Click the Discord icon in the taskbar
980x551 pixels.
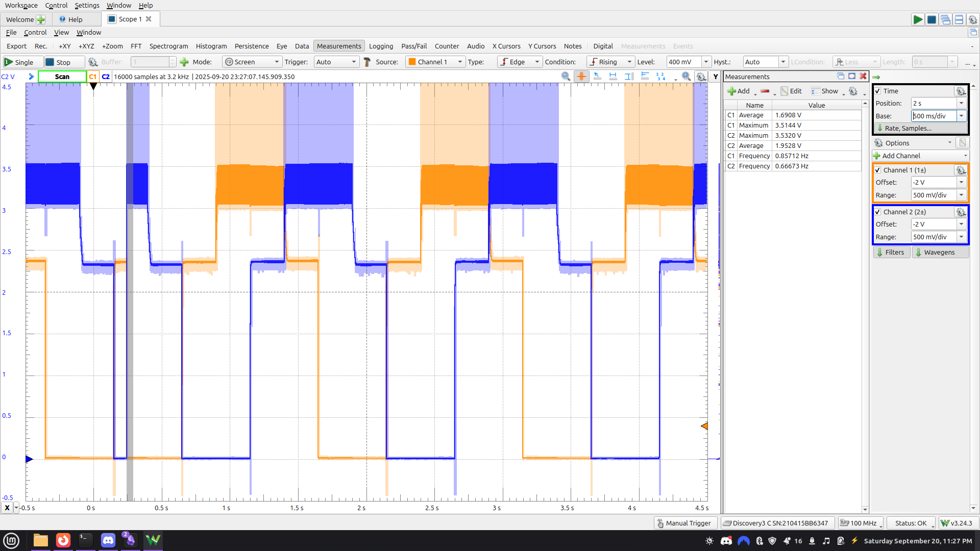coord(108,540)
